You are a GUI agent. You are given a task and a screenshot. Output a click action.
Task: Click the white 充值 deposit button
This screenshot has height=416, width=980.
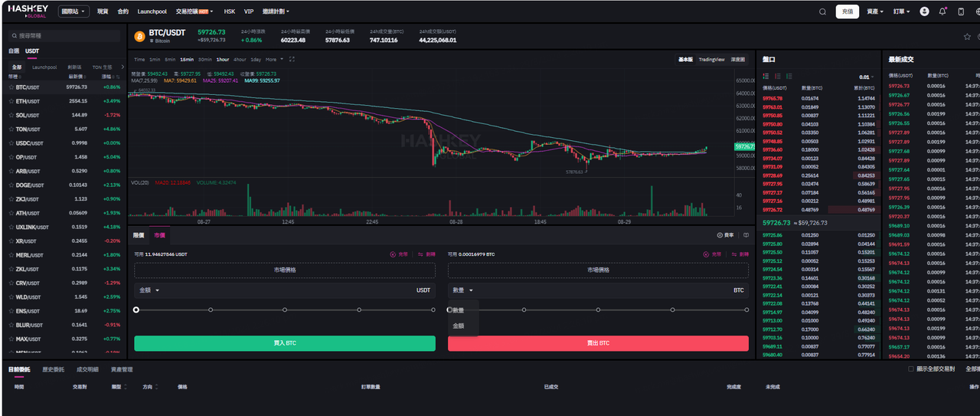pos(847,11)
